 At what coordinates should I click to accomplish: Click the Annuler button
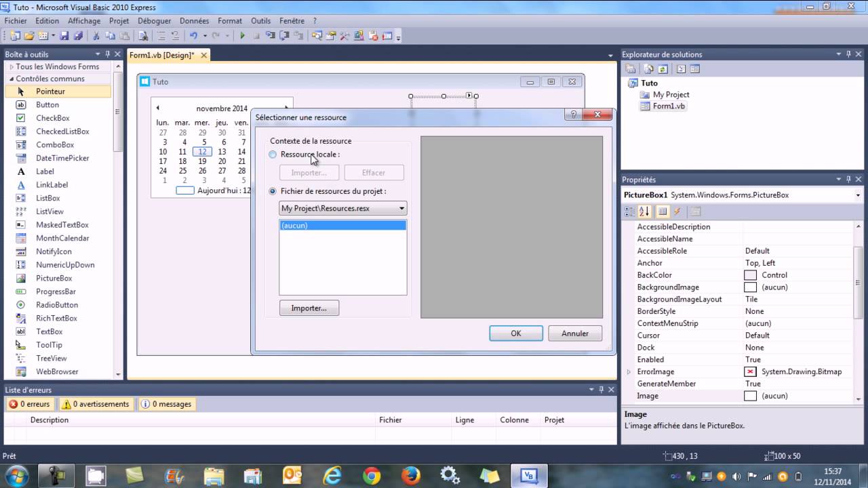[x=575, y=333]
